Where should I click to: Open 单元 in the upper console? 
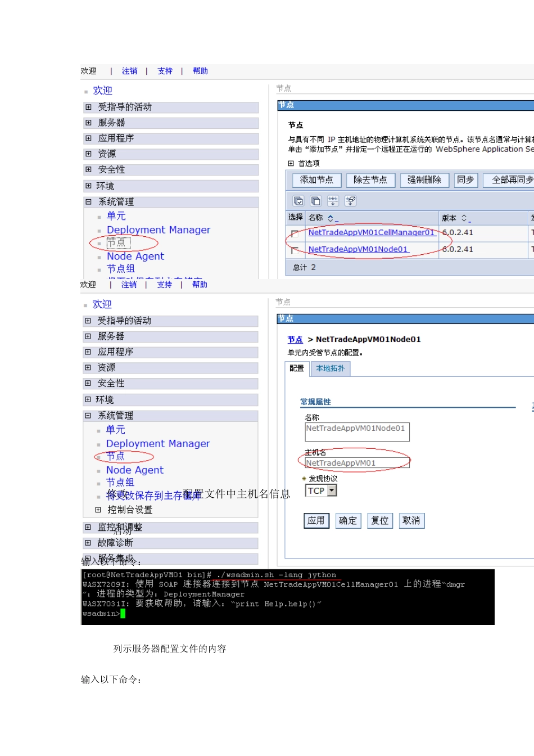click(116, 216)
